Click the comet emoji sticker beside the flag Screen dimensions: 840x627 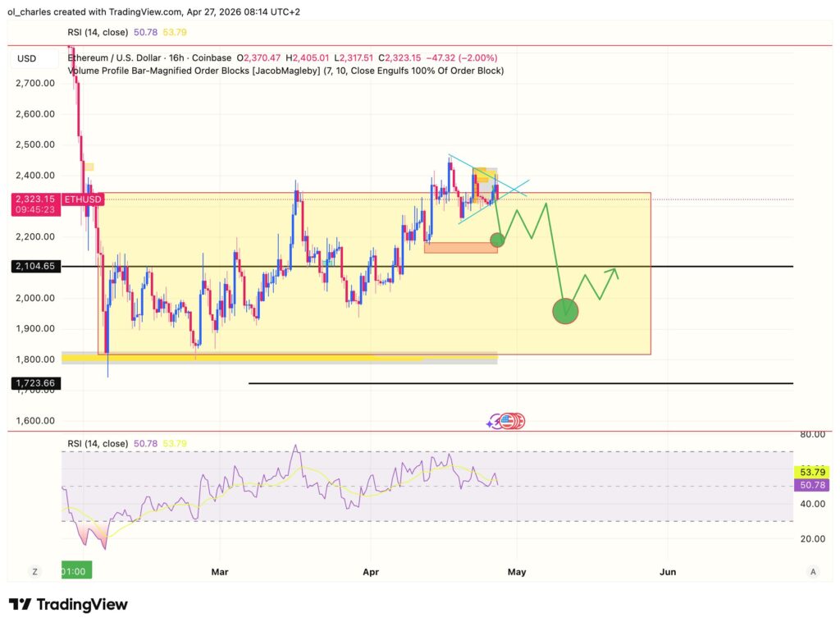[x=492, y=422]
